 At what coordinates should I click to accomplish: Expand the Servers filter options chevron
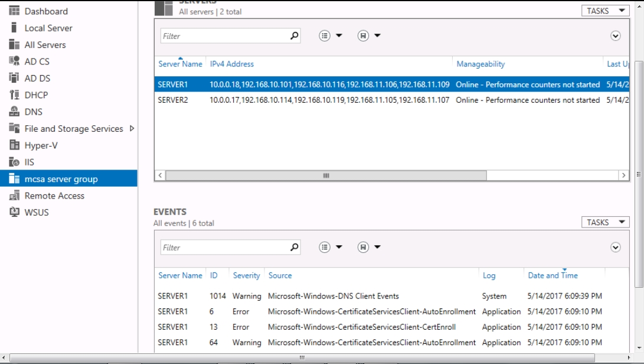click(615, 36)
